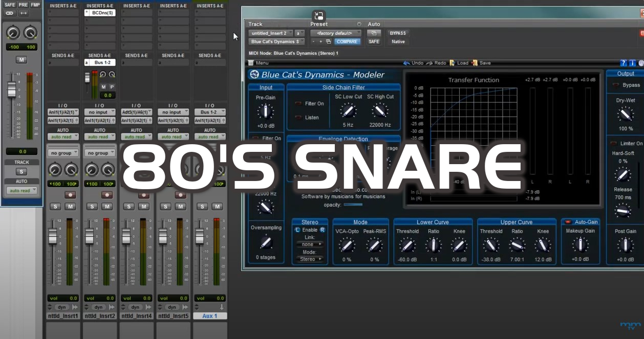Click the link icon below SAFE button
This screenshot has width=644, height=339.
pyautogui.click(x=10, y=13)
